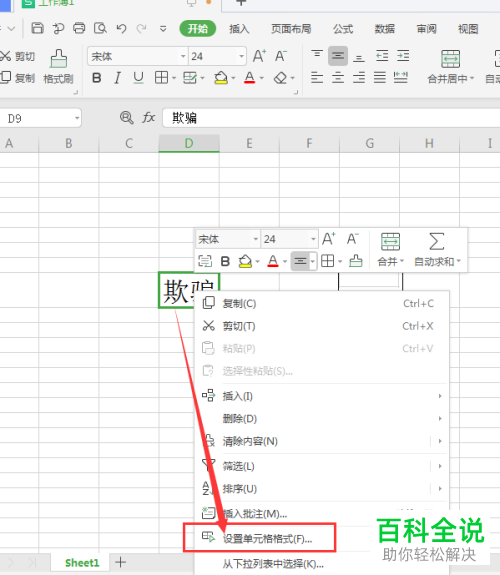The image size is (500, 575).
Task: Apply fill color from the ribbon
Action: [x=221, y=78]
